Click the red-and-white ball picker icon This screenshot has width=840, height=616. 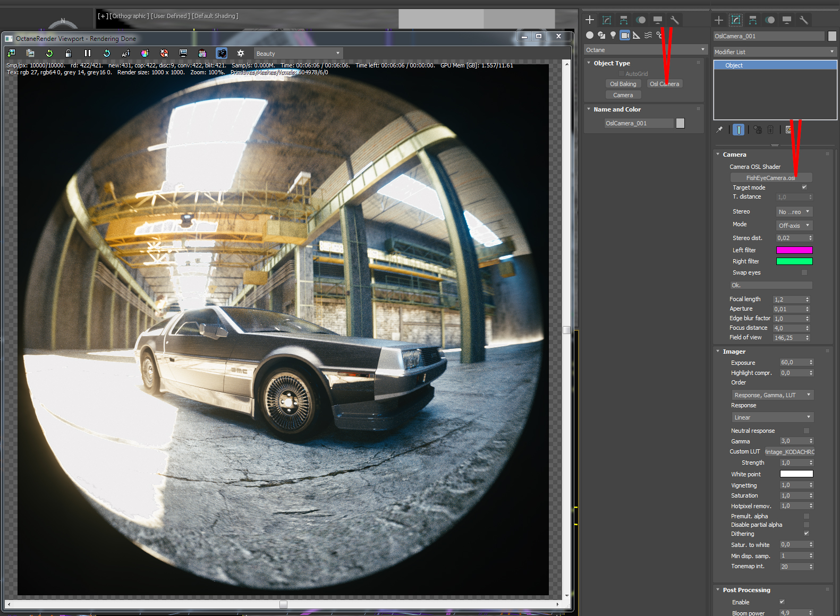164,53
